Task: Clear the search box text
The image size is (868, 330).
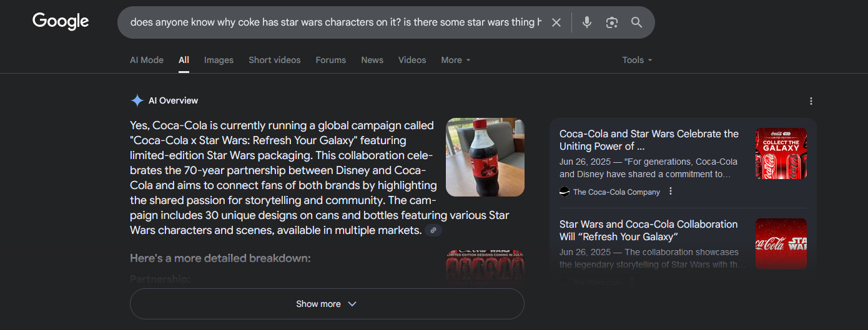Action: tap(556, 22)
